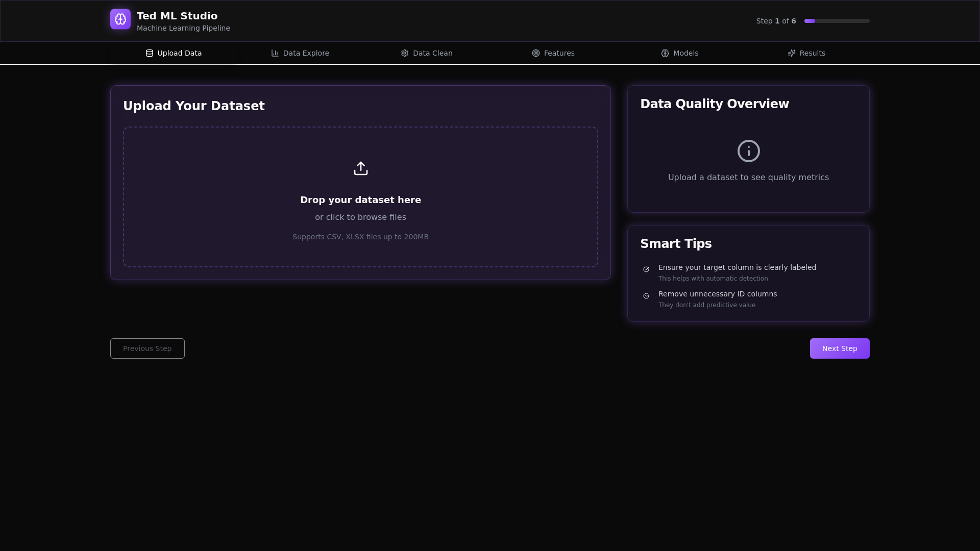The image size is (980, 551).
Task: Click the bar chart icon beside Data Explore
Action: (x=275, y=53)
